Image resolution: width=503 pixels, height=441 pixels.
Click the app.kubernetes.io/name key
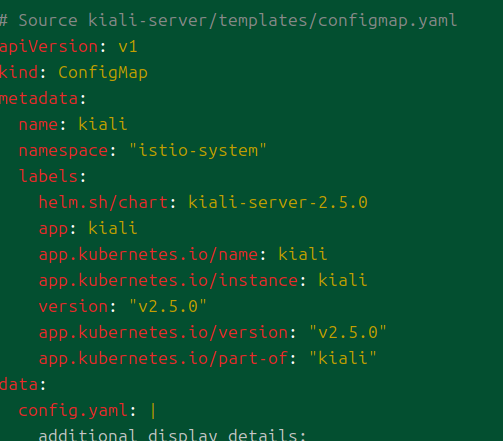point(149,255)
